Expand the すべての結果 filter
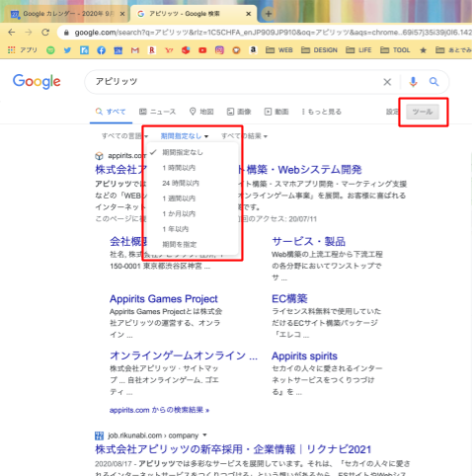This screenshot has height=476, width=472. click(244, 136)
